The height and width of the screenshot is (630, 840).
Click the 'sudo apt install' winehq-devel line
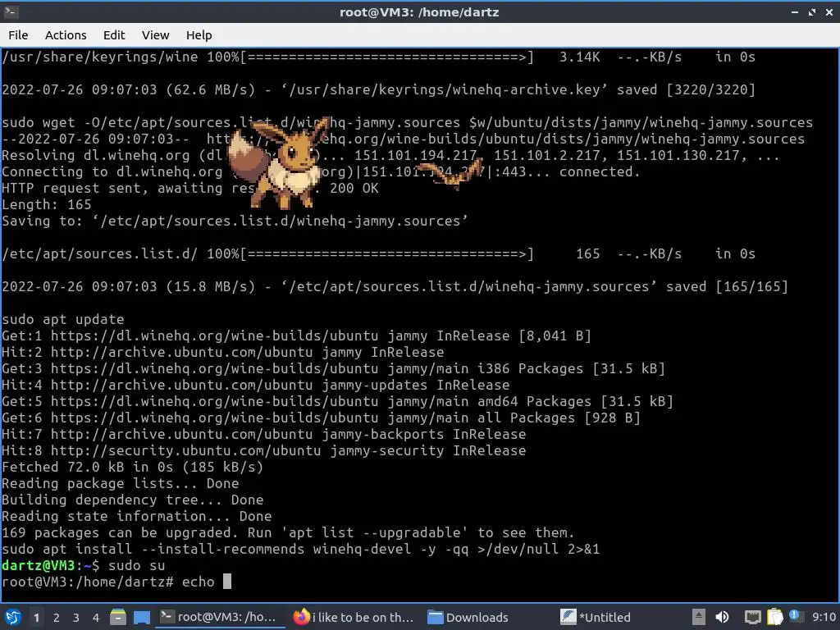300,549
